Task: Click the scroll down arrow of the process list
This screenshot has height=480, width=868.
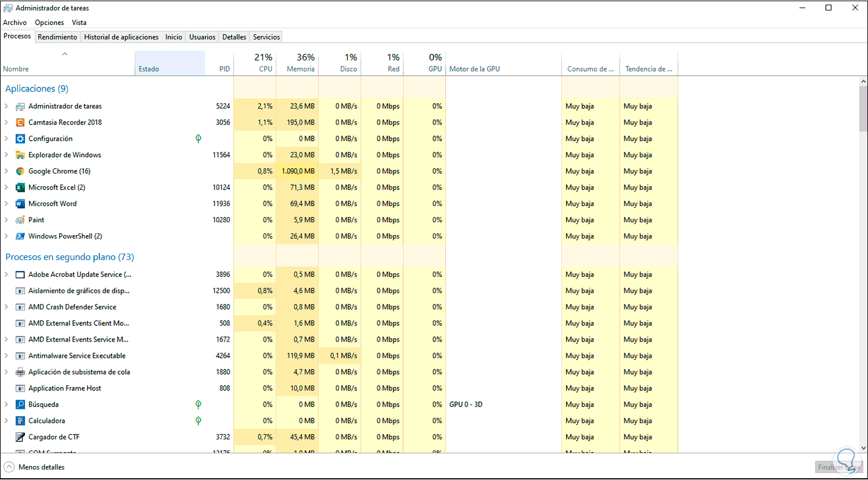Action: click(x=863, y=448)
